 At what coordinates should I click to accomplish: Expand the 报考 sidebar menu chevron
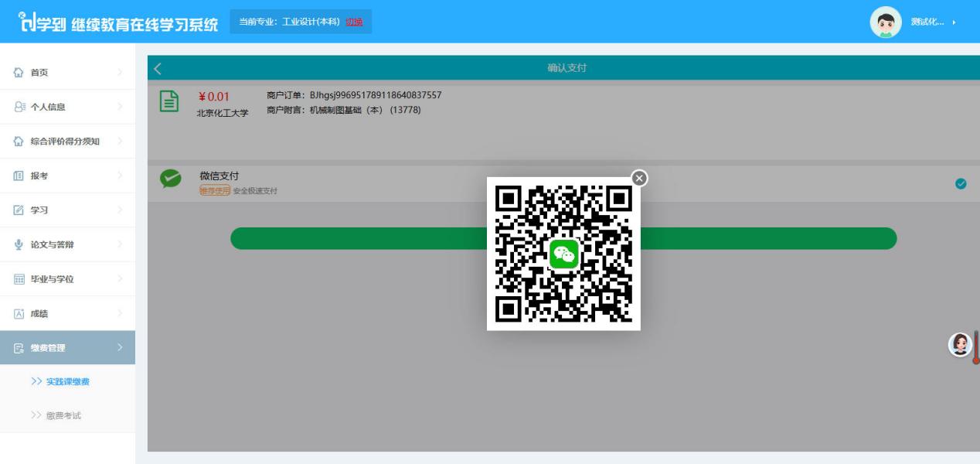[120, 176]
